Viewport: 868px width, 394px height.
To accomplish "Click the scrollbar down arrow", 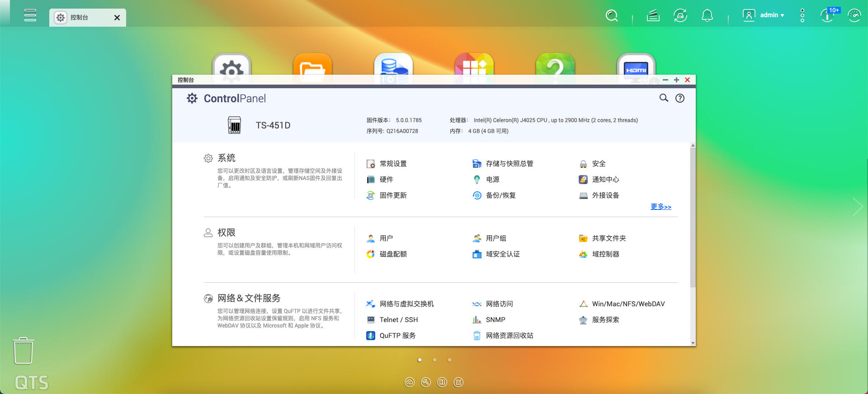I will 693,343.
